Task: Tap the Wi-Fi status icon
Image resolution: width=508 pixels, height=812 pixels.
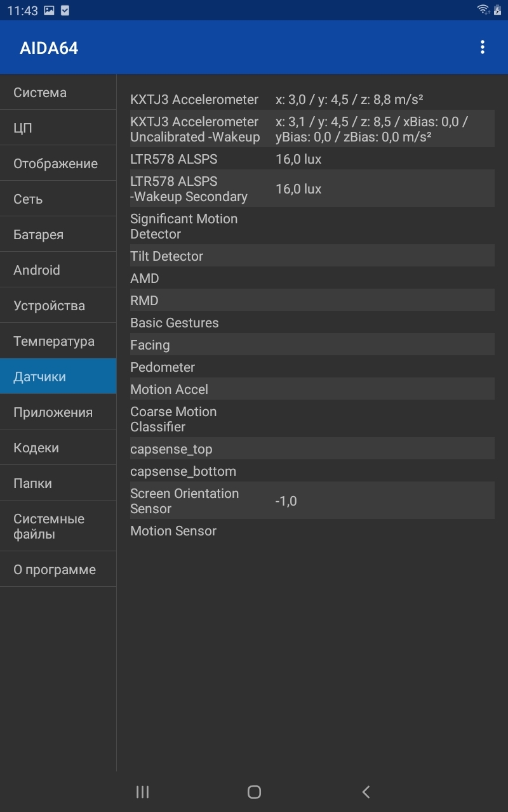Action: [483, 10]
